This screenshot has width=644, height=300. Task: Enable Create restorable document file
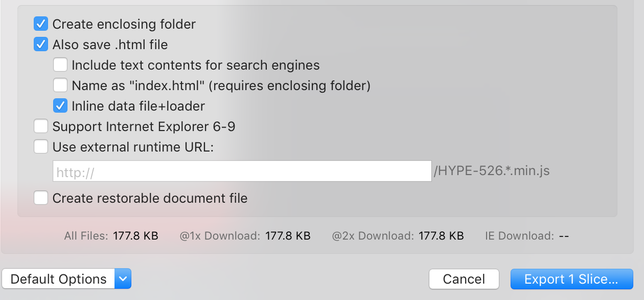[x=41, y=198]
